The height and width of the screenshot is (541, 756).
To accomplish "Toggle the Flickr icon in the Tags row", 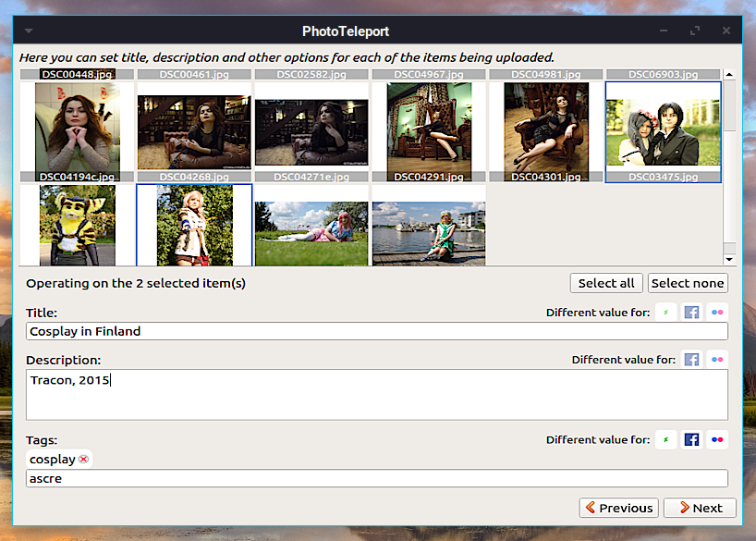I will tap(717, 439).
